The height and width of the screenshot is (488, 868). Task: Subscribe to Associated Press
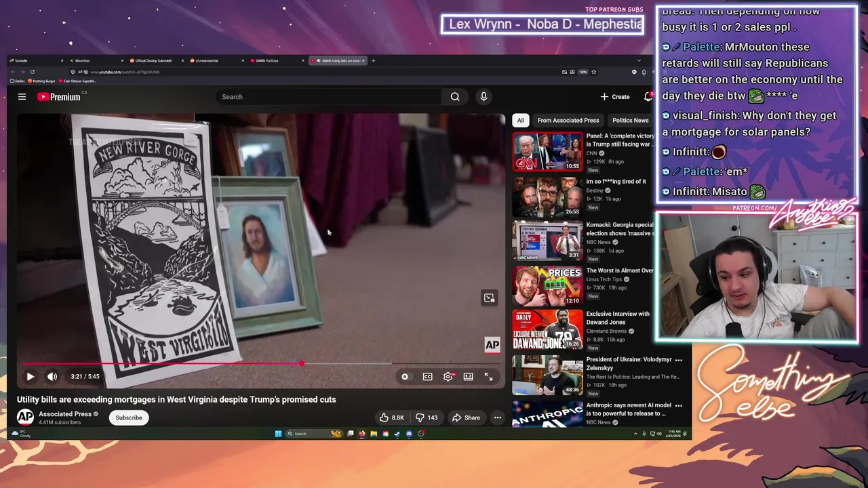click(x=129, y=418)
